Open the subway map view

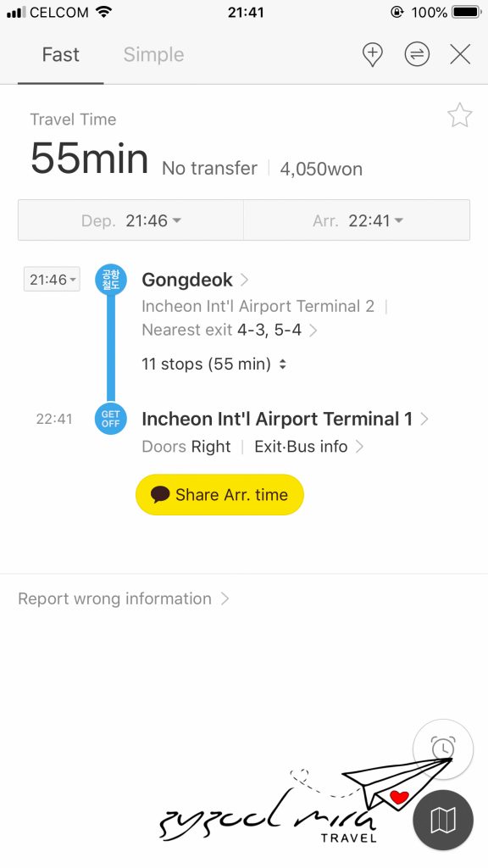(442, 820)
